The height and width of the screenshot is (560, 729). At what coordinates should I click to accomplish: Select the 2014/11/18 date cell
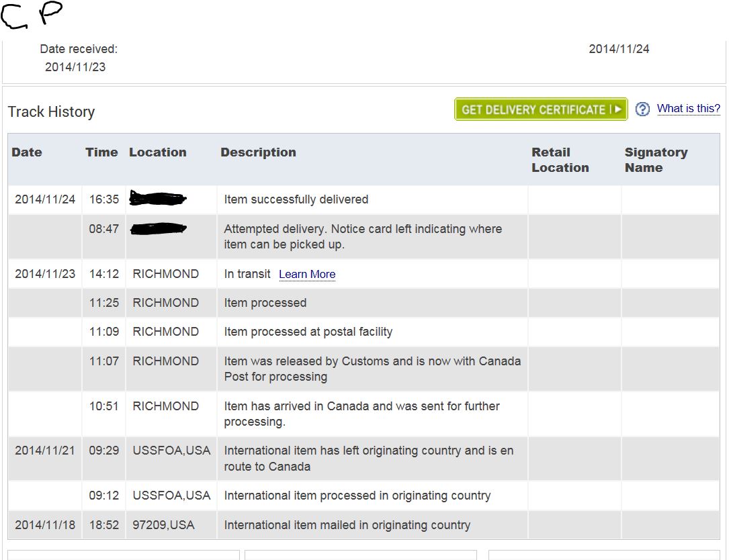pos(45,525)
